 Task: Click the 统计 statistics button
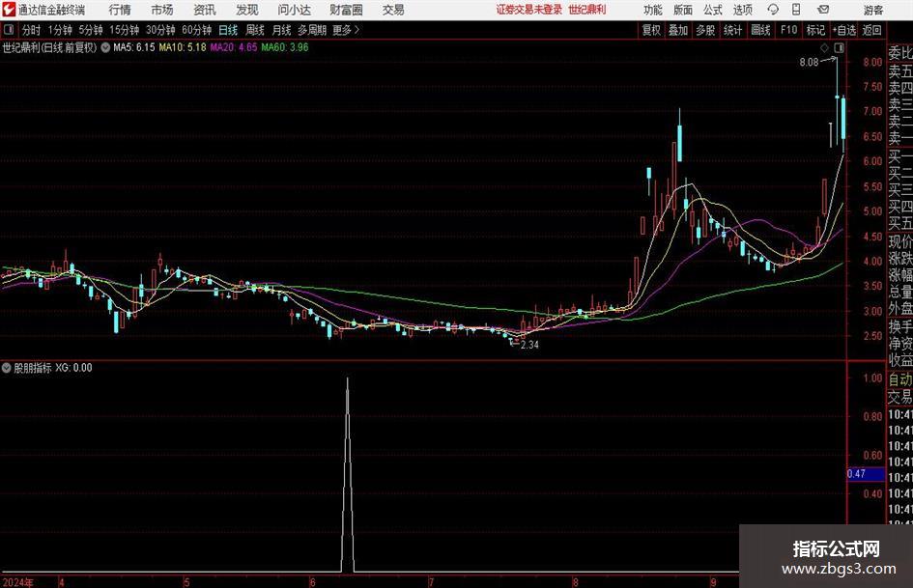click(732, 30)
